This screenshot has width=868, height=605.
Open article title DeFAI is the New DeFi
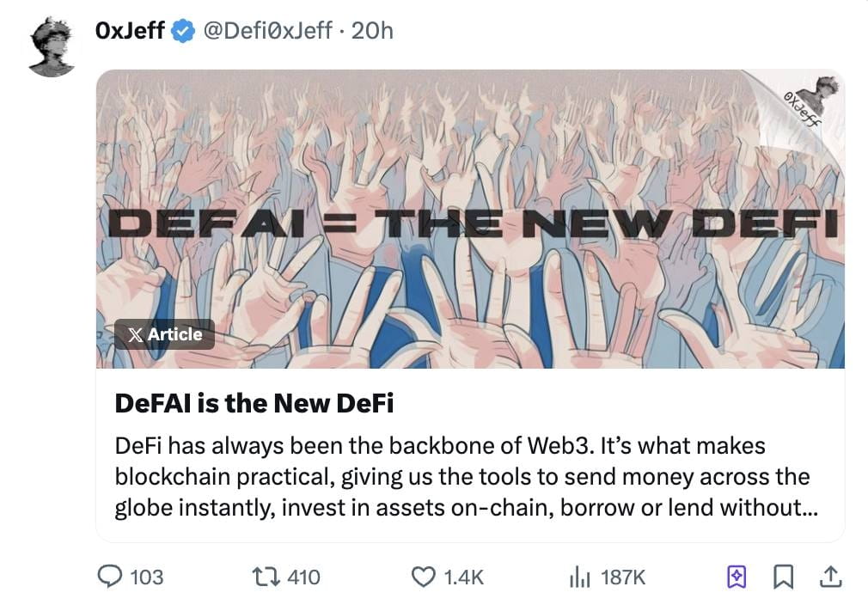click(x=254, y=403)
